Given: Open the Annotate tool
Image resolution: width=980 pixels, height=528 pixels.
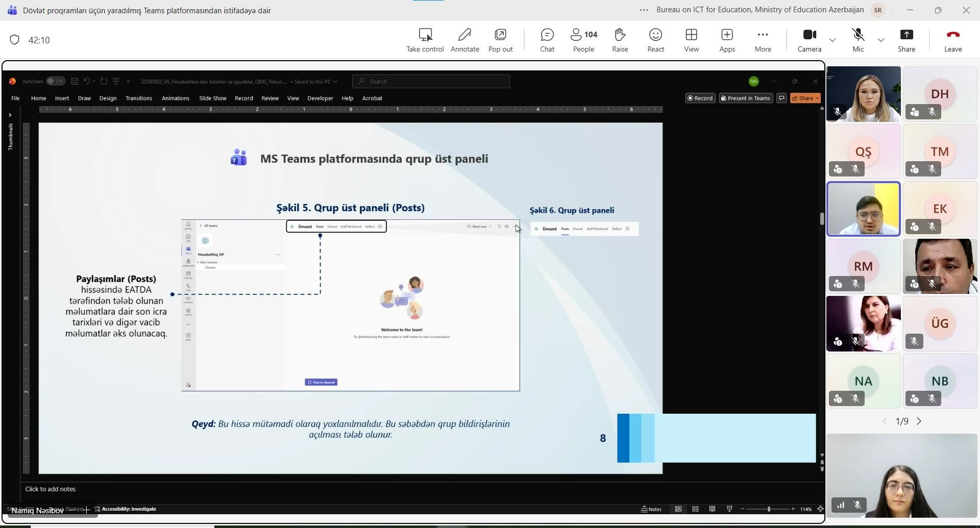Looking at the screenshot, I should click(x=464, y=40).
